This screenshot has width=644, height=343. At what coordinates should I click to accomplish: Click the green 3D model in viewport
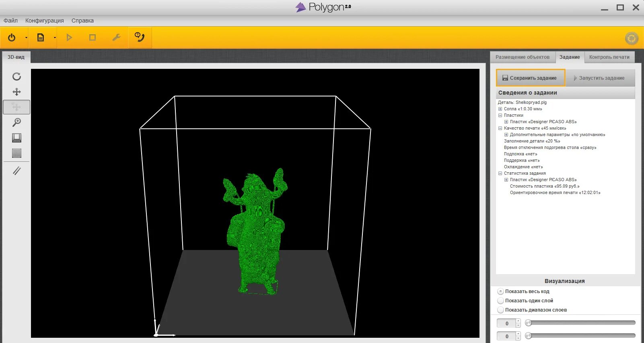point(255,231)
